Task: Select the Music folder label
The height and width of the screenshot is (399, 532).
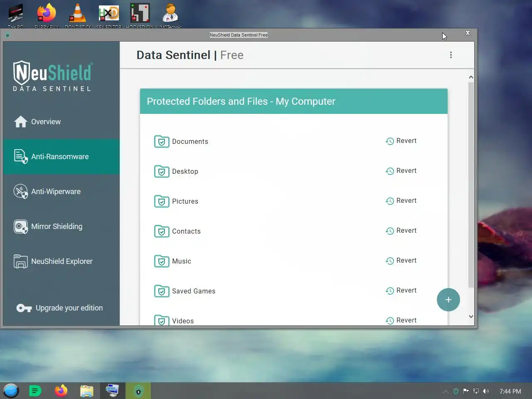Action: [182, 261]
